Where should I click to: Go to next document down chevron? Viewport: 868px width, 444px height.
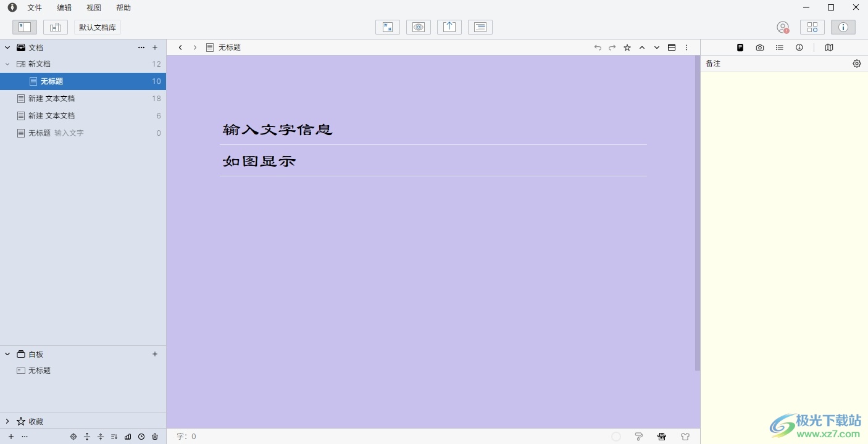(657, 47)
